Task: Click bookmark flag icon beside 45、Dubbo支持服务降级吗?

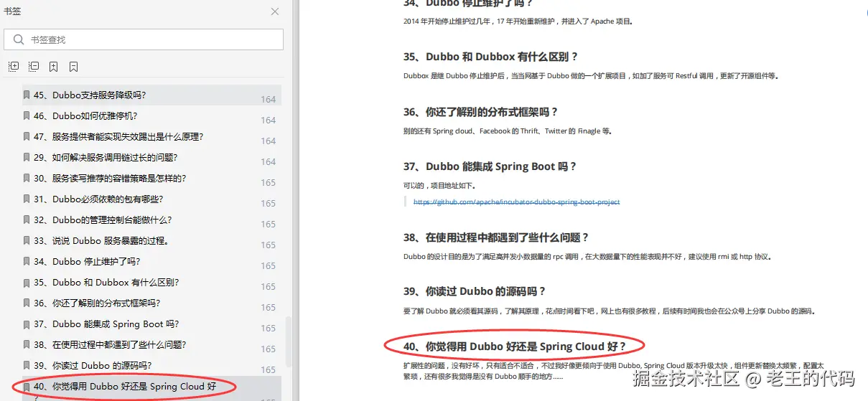Action: click(x=27, y=95)
